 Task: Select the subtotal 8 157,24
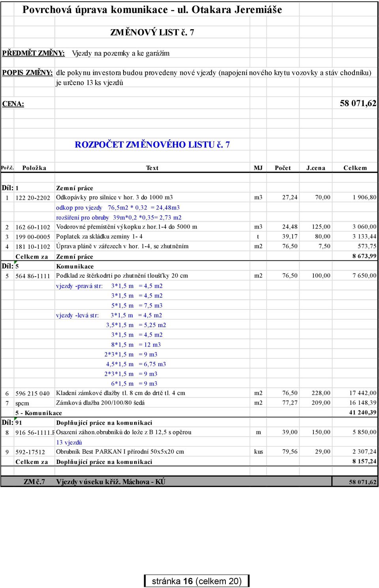pyautogui.click(x=364, y=461)
